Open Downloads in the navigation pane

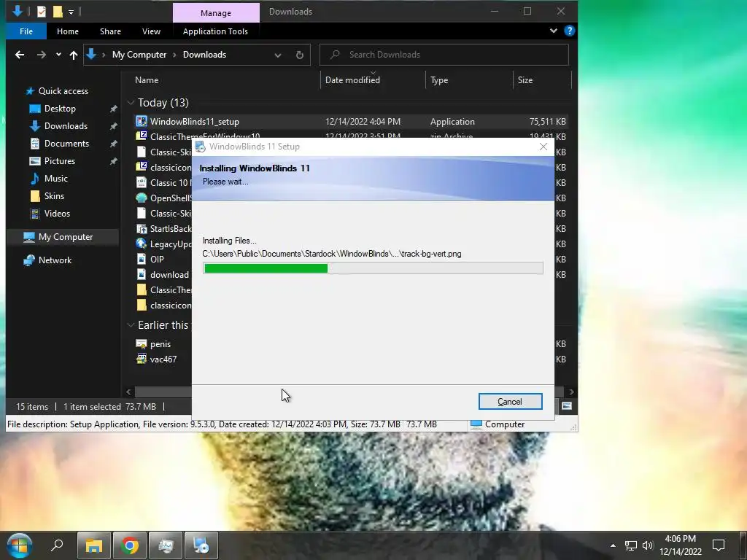coord(66,126)
